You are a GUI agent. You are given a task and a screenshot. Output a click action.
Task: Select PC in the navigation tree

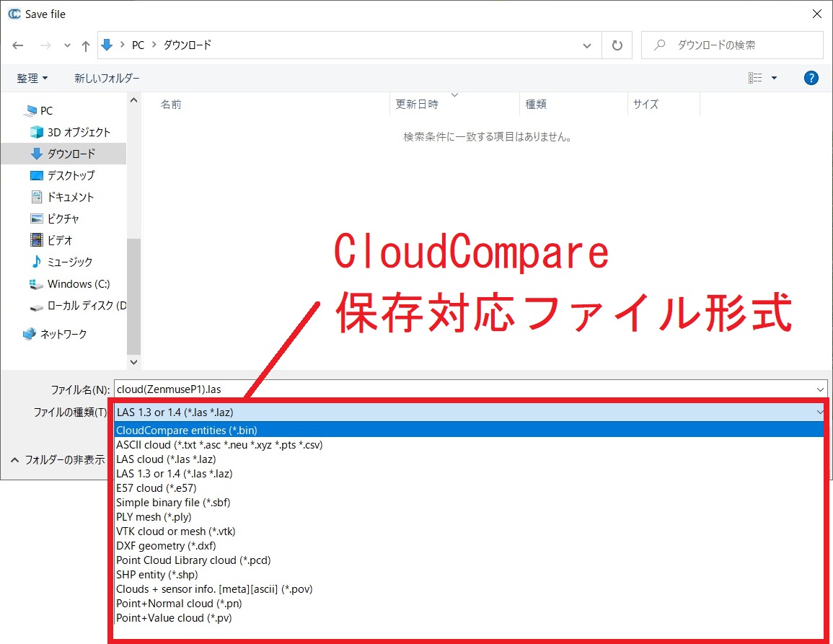[x=38, y=110]
